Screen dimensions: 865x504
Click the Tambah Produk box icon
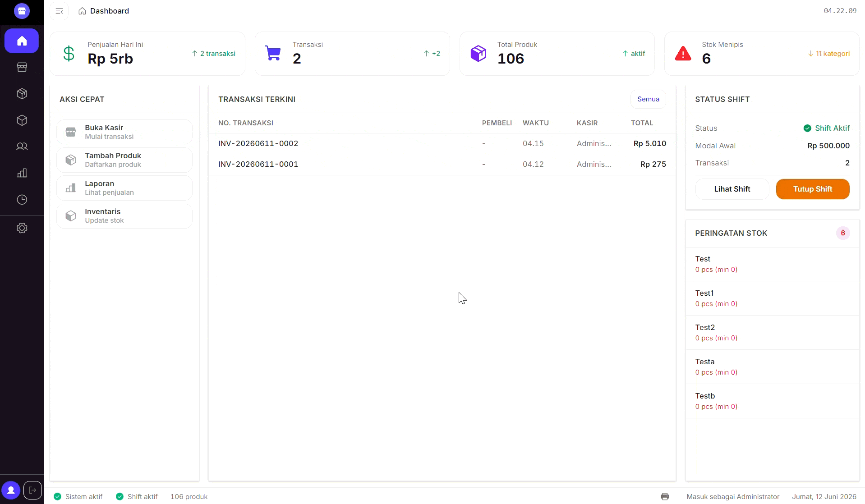click(71, 160)
